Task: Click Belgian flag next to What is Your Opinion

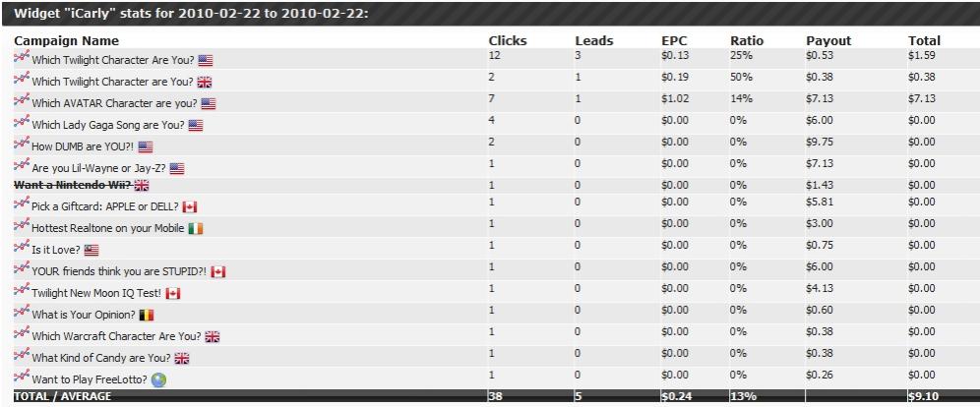Action: coord(147,315)
